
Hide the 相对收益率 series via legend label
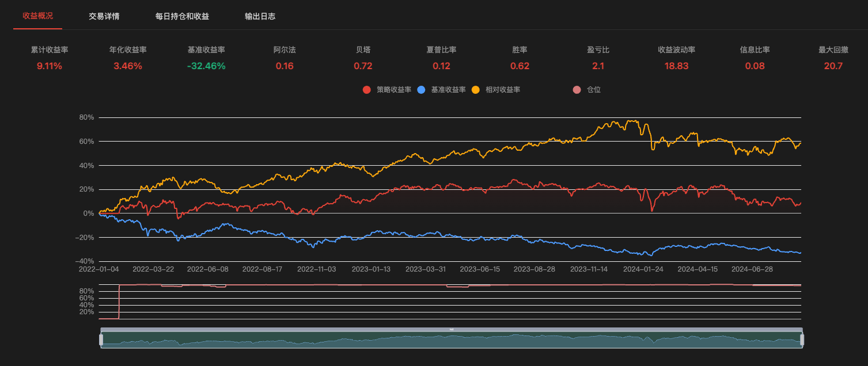[503, 90]
